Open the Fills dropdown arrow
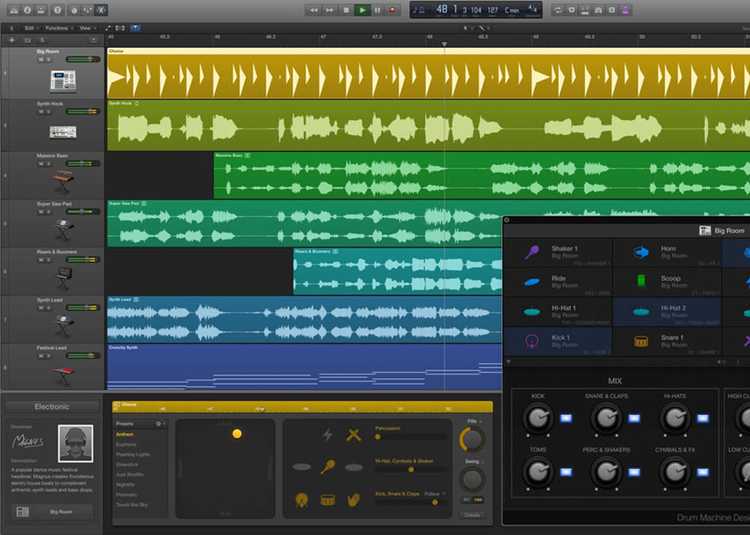The width and height of the screenshot is (750, 535). (x=480, y=422)
